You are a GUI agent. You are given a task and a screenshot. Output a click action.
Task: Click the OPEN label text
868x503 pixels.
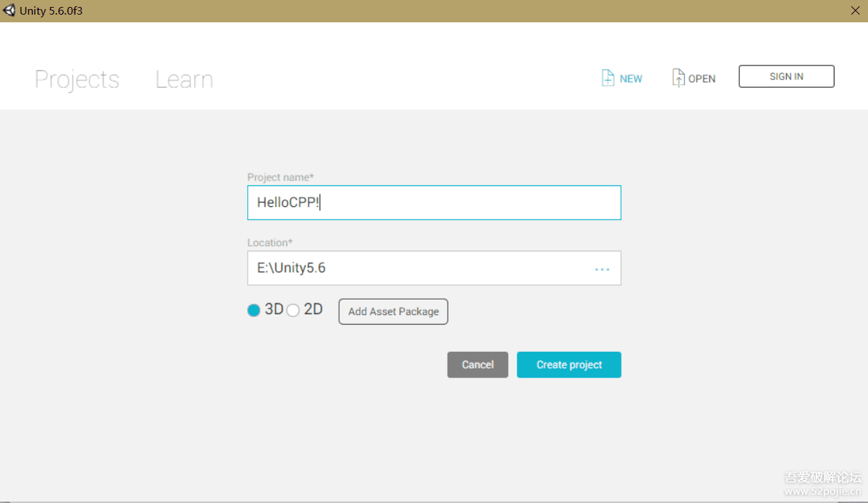point(702,79)
